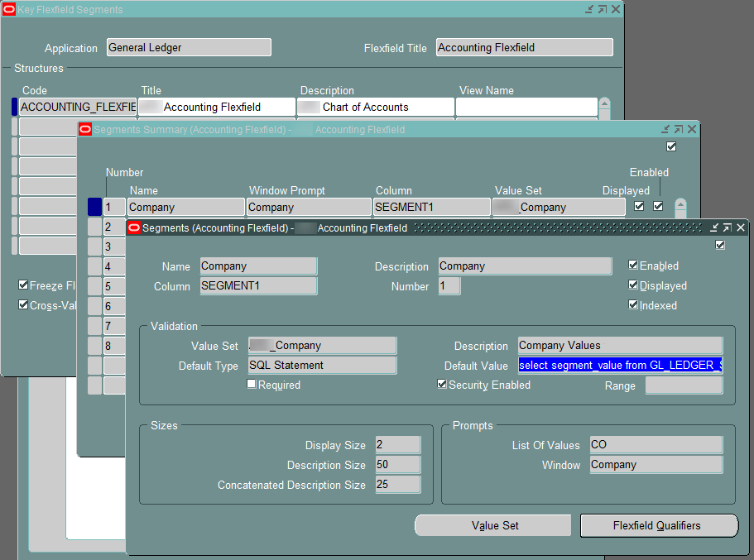The height and width of the screenshot is (560, 754).
Task: Open Flexfield Qualifiers
Action: (658, 525)
